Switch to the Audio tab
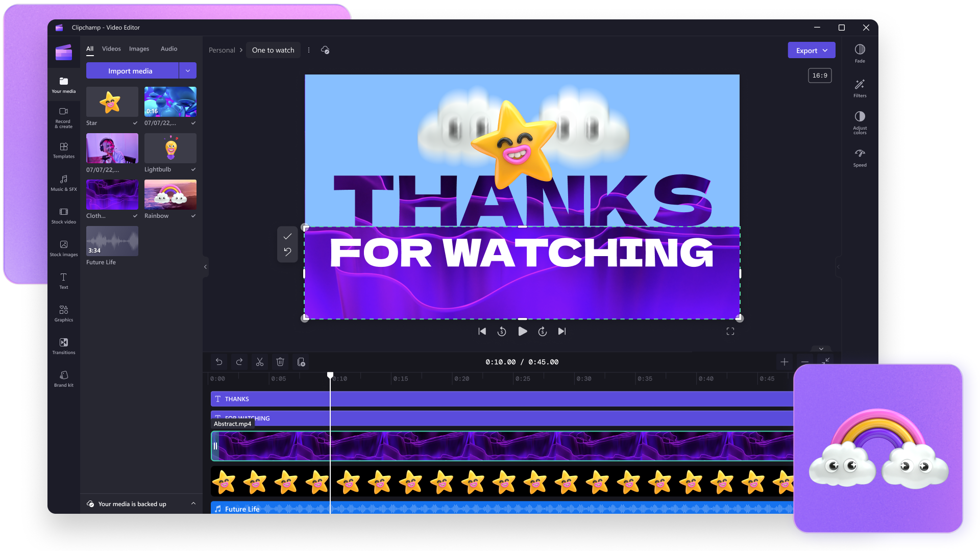 [x=168, y=48]
